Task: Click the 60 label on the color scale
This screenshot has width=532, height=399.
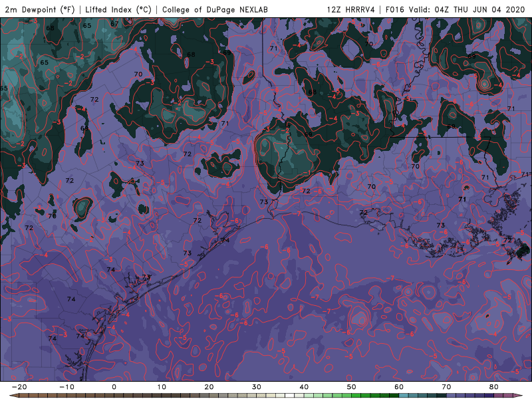Action: click(399, 387)
